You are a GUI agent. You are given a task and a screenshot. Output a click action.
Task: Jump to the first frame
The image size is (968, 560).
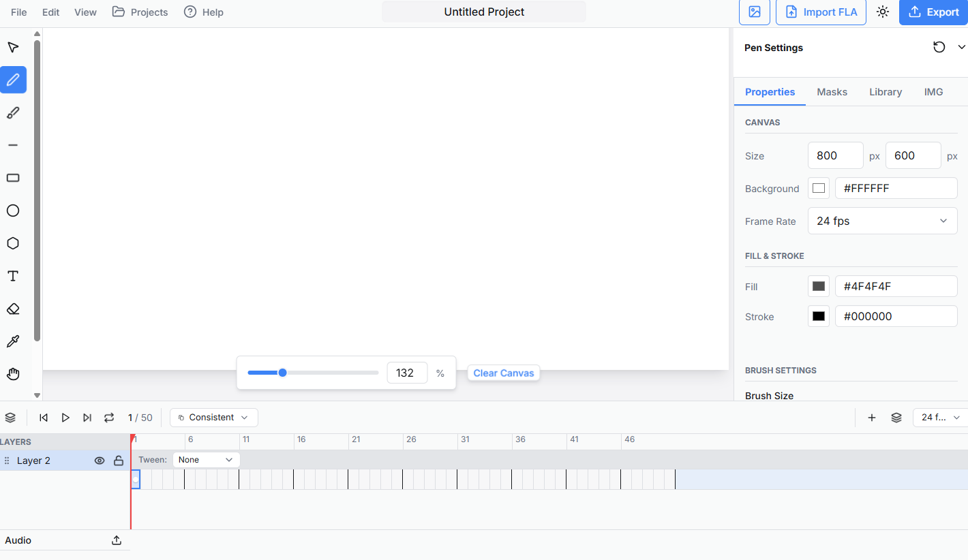point(44,418)
